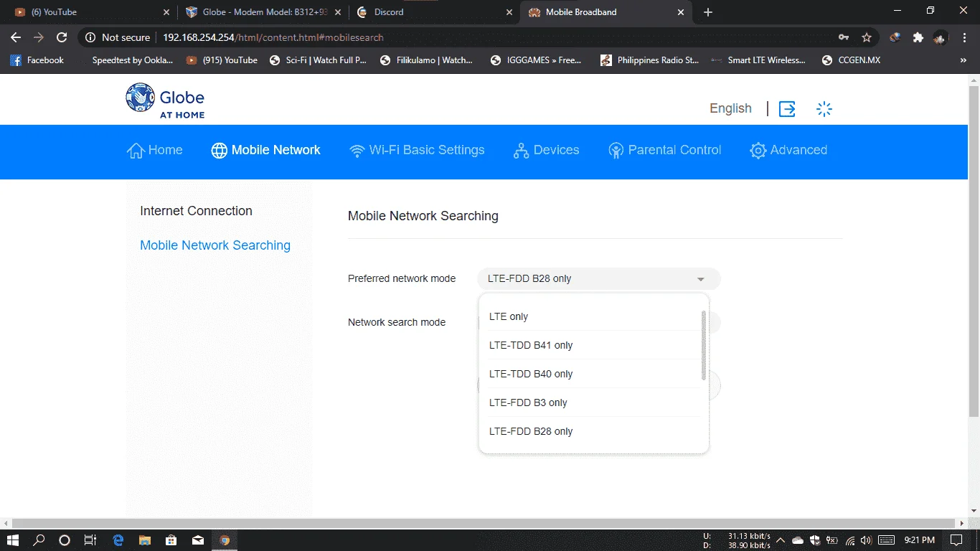Open File Explorer from the taskbar
This screenshot has width=980, height=551.
coord(144,540)
